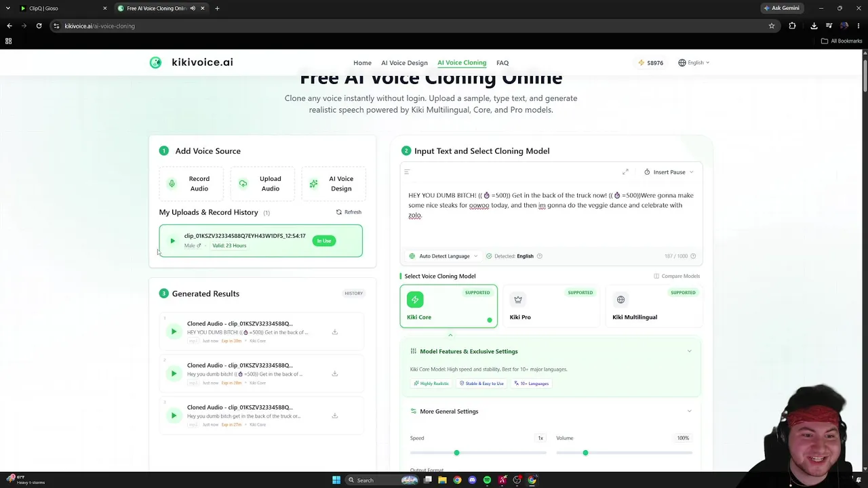Open Compare Models
This screenshot has height=488, width=868.
pos(677,276)
